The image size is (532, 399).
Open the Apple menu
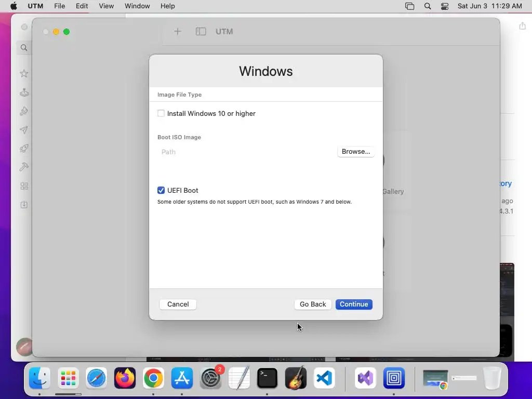pos(14,6)
